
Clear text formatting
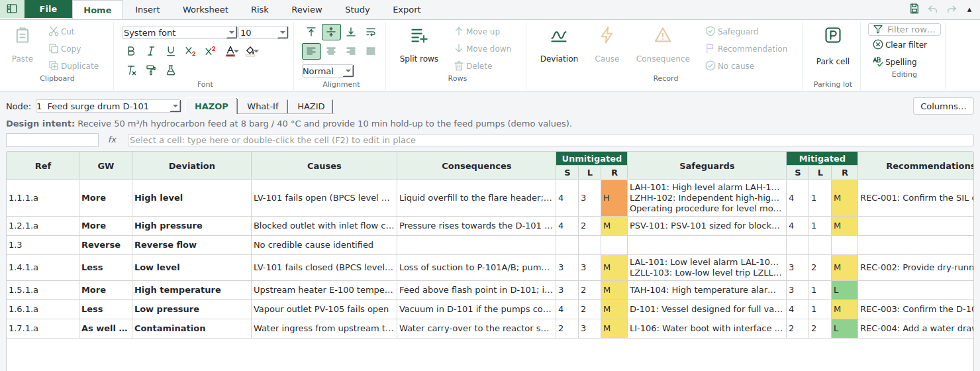(x=131, y=70)
